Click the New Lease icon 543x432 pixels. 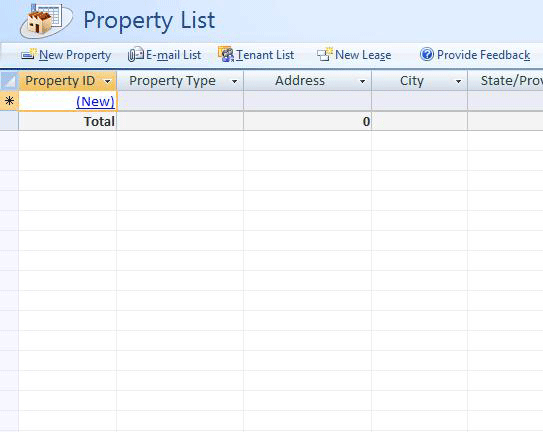(325, 54)
